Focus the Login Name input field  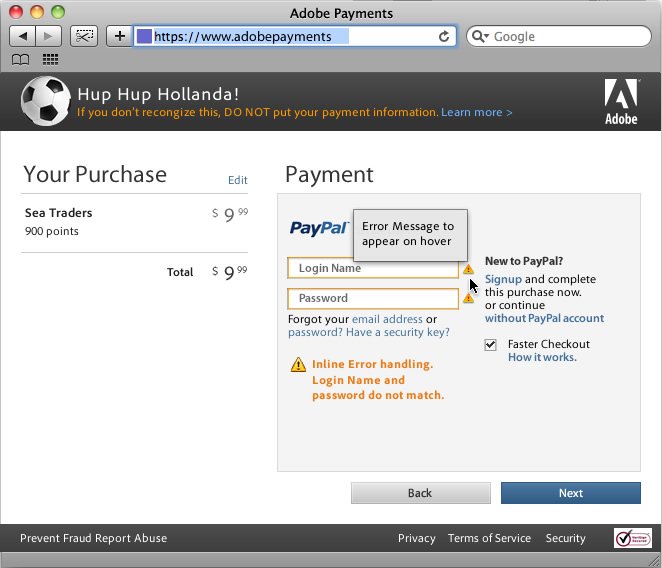pyautogui.click(x=373, y=268)
